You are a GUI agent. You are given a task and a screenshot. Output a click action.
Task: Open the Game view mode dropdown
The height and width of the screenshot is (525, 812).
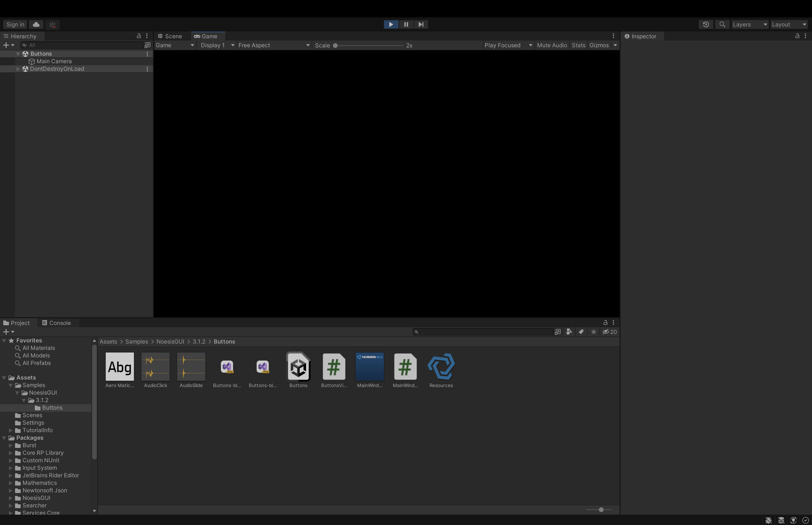(x=175, y=45)
